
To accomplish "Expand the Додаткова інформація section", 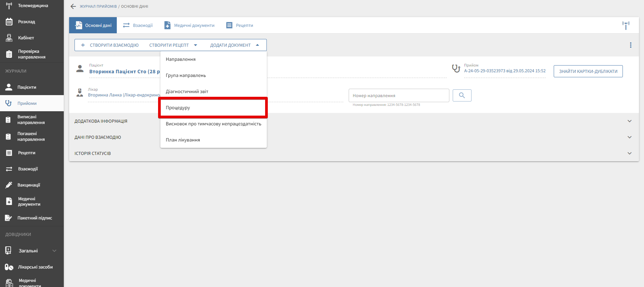I will [629, 121].
